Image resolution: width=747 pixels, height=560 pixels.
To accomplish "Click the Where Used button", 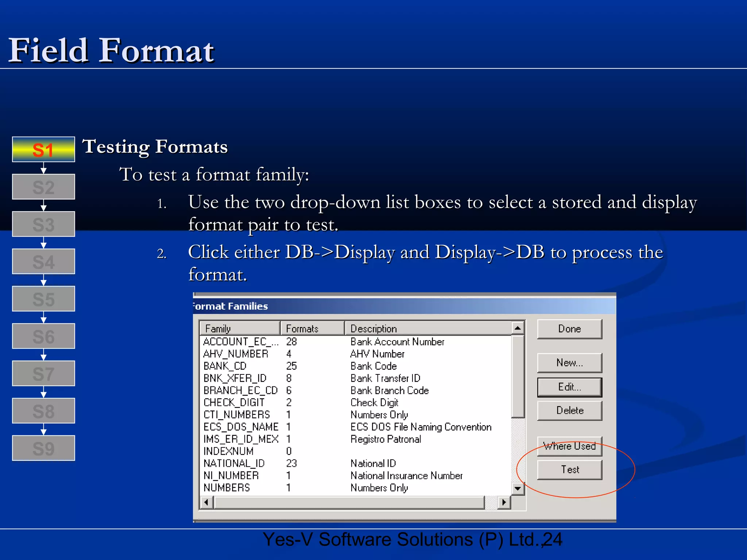I will click(569, 446).
